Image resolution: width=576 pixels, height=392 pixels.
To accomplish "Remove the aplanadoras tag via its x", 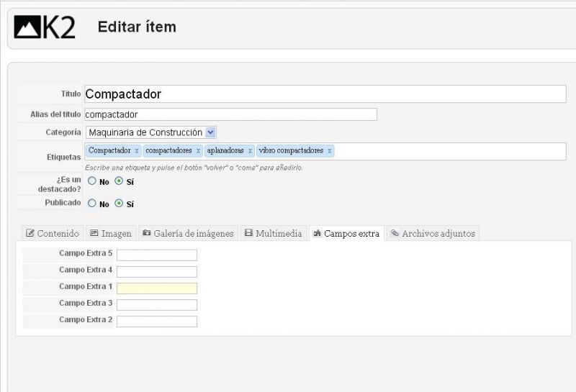I will [250, 151].
